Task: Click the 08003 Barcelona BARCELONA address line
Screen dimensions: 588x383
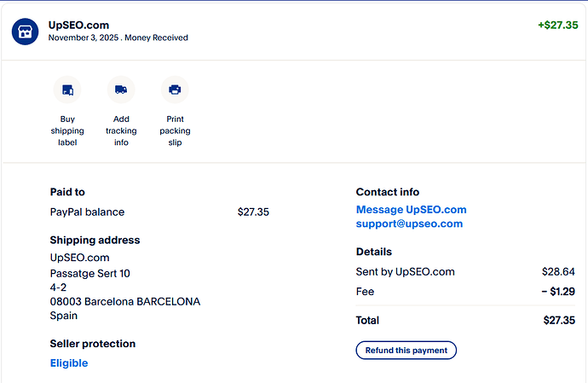Action: click(x=125, y=302)
